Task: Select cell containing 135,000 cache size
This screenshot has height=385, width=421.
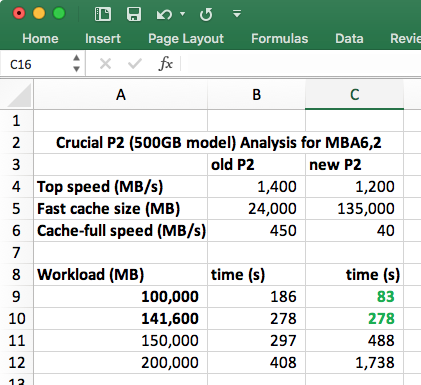Action: [355, 209]
